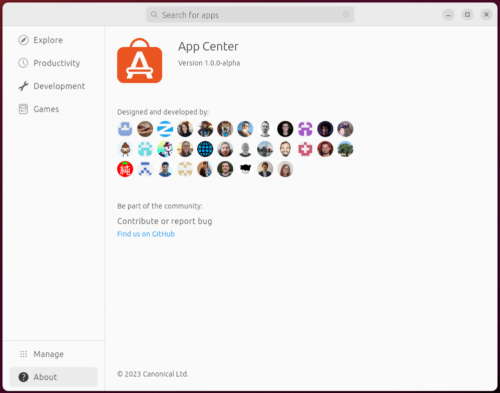Go to the Games category
The image size is (500, 393).
coord(53,109)
